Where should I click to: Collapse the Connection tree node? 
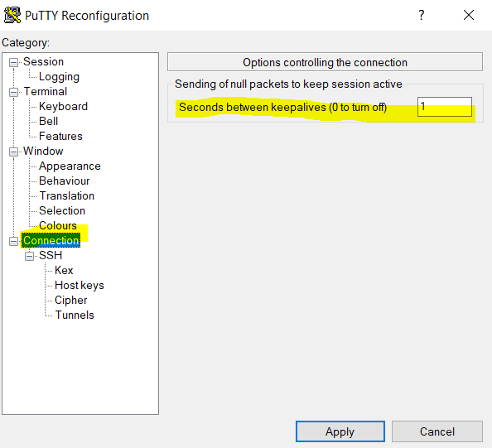tap(13, 241)
